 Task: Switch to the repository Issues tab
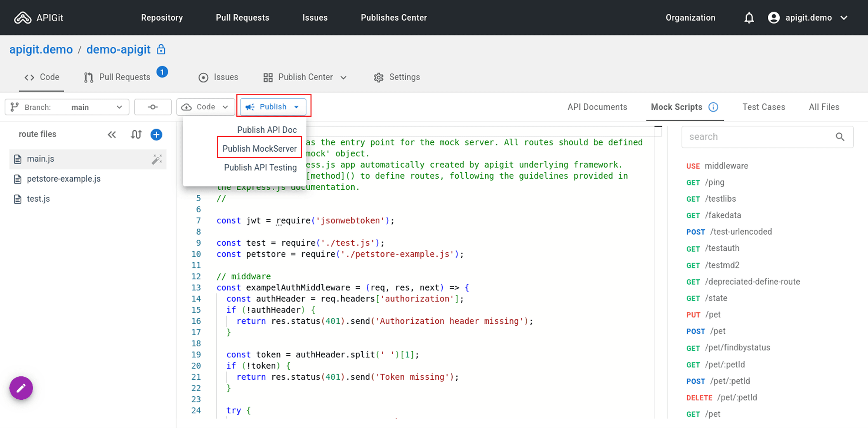(218, 77)
